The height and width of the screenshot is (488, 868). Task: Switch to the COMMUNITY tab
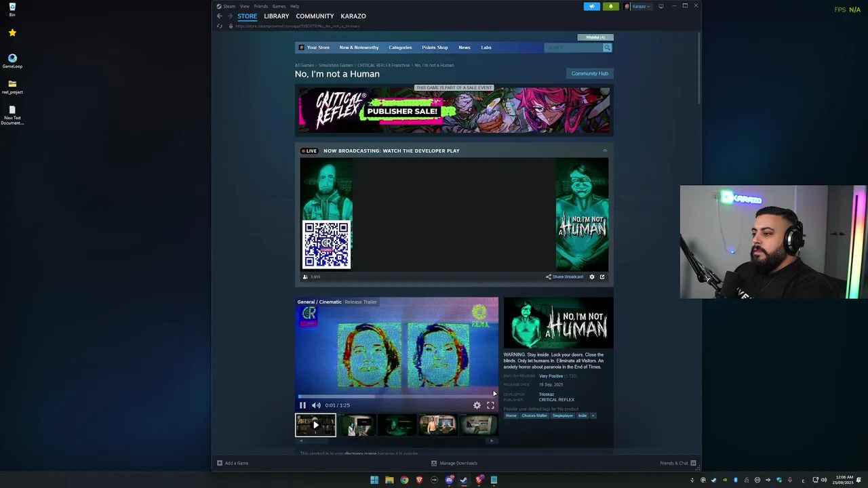click(315, 16)
